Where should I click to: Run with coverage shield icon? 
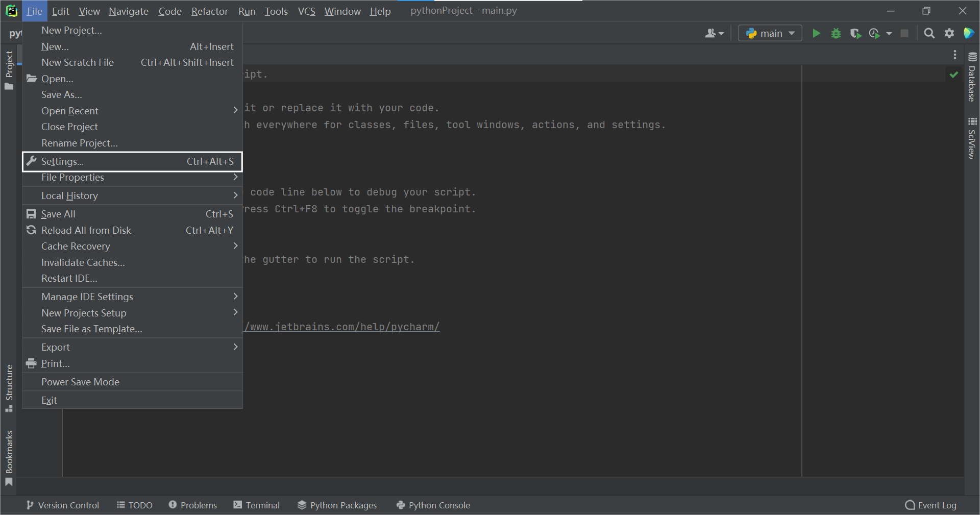pyautogui.click(x=855, y=33)
